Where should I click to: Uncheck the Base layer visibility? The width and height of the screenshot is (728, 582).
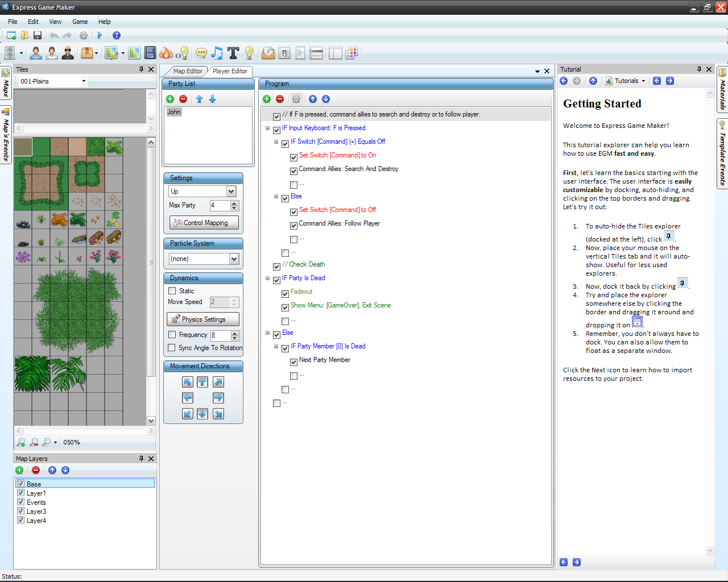click(20, 484)
